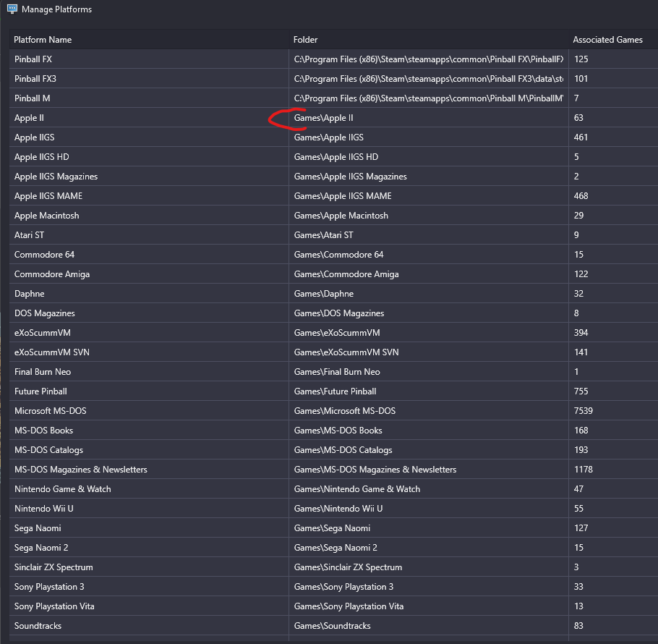Select the Daphne platform name
The width and height of the screenshot is (658, 644).
[30, 294]
